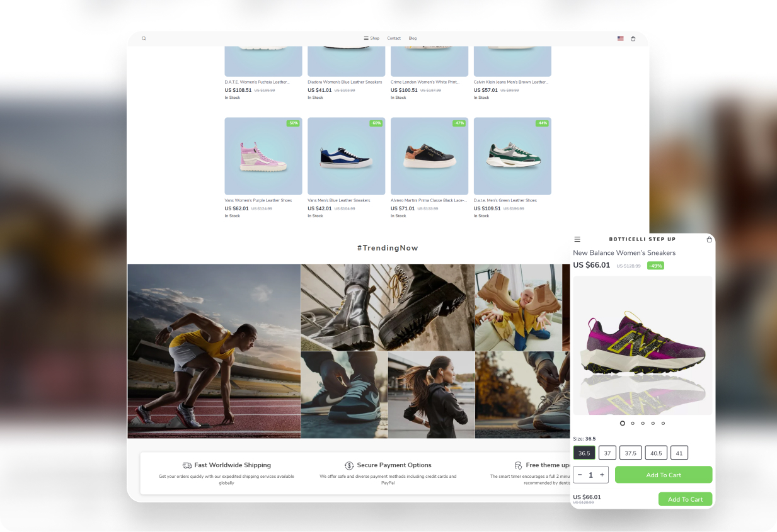
Task: Choose size 41
Action: pyautogui.click(x=679, y=453)
